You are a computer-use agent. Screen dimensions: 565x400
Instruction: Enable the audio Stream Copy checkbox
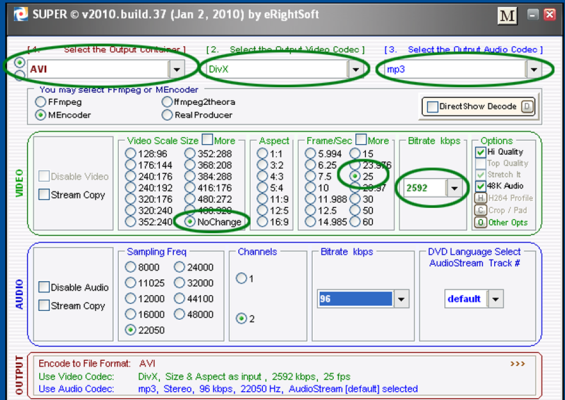click(x=44, y=306)
